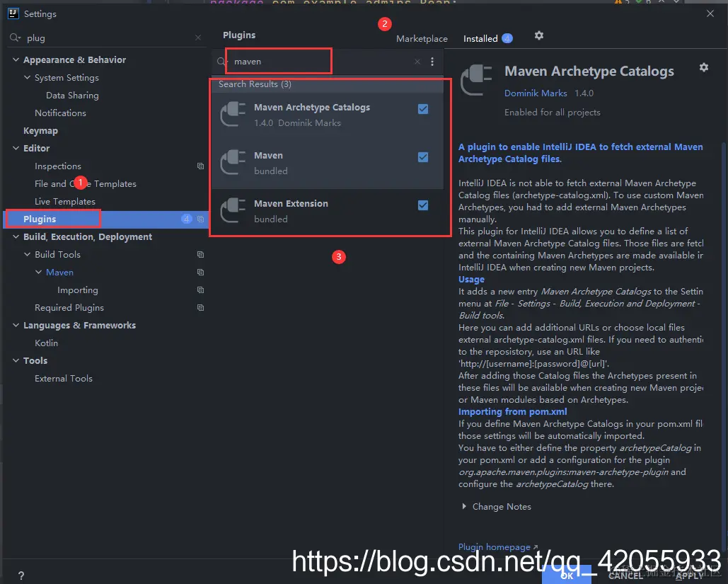
Task: Open Data Sharing settings
Action: [72, 96]
